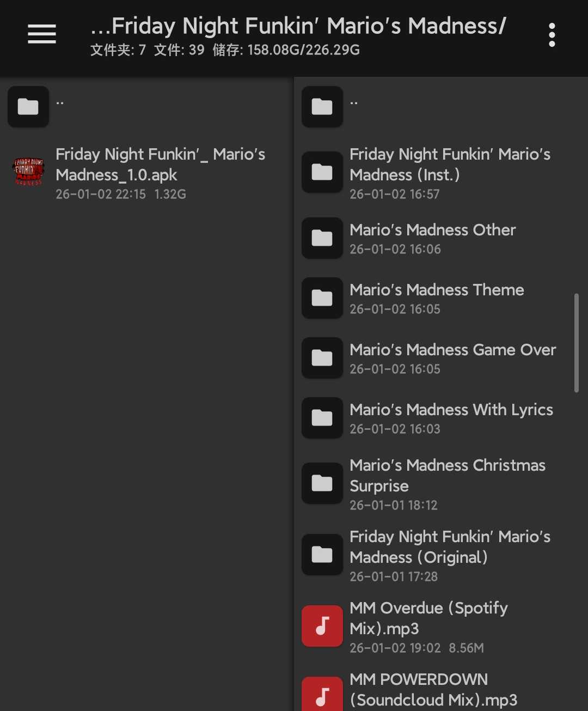Open the hamburger navigation menu

pyautogui.click(x=42, y=34)
